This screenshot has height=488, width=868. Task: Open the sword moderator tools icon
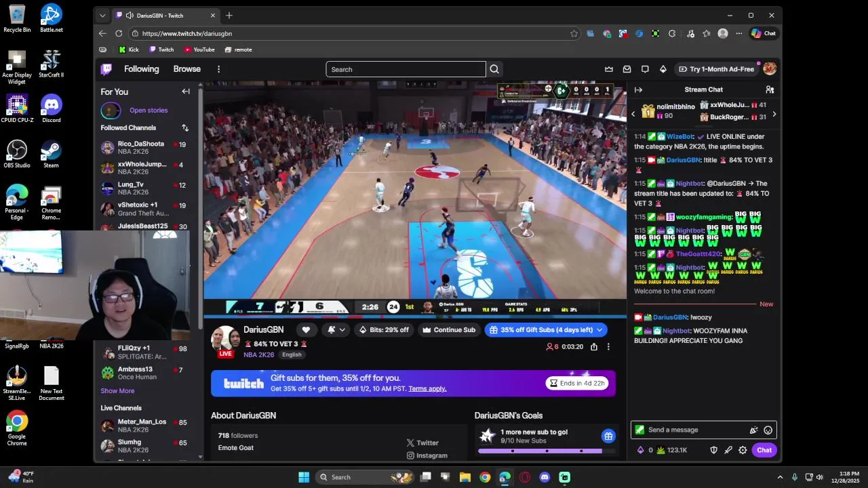[728, 450]
